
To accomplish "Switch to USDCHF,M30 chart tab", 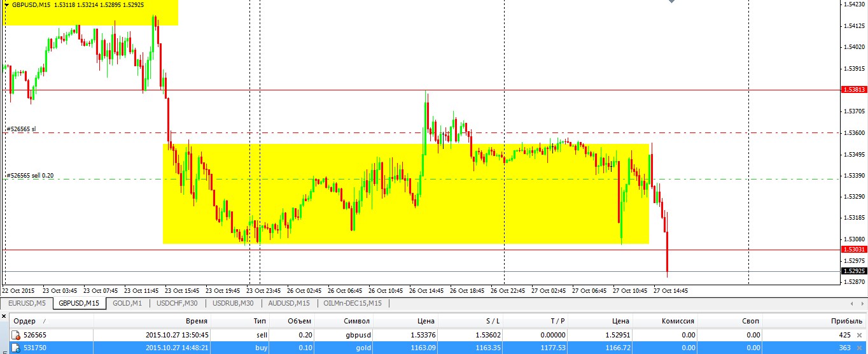I will point(177,304).
